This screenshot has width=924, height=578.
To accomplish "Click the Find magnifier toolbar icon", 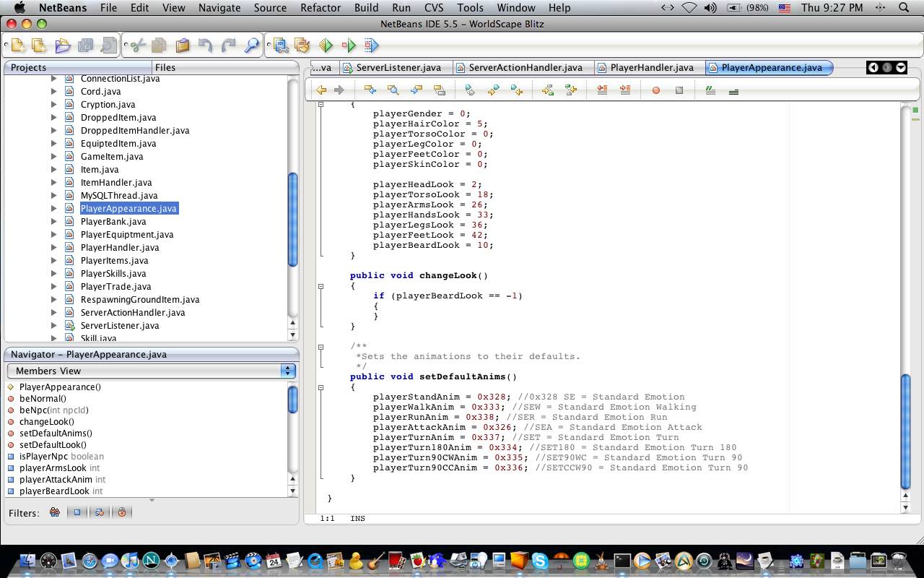I will tap(251, 46).
